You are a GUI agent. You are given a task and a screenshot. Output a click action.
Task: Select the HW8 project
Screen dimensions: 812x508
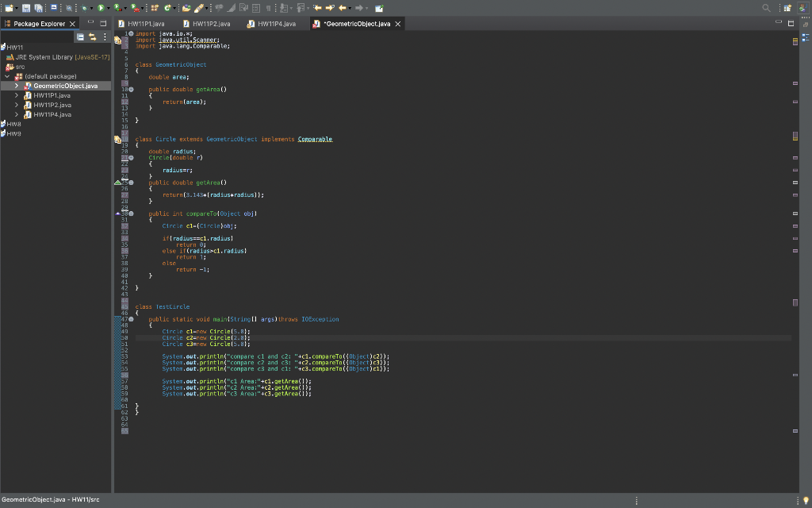[x=11, y=124]
